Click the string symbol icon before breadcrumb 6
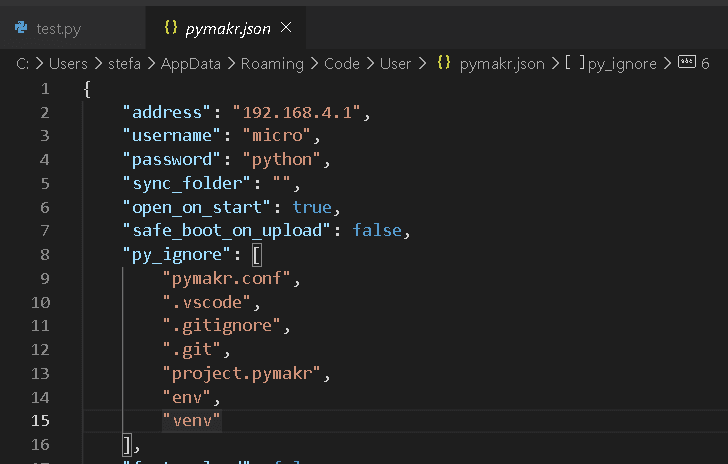This screenshot has width=728, height=464. [687, 62]
